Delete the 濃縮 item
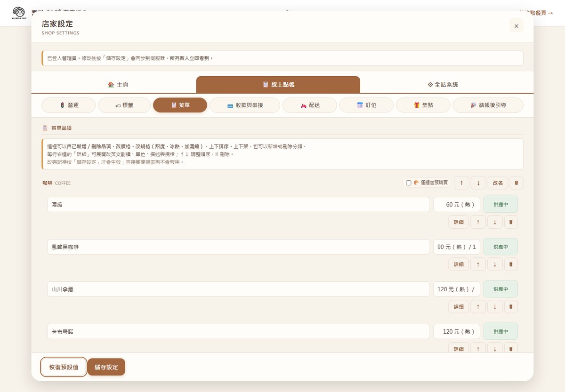The image size is (565, 392). (511, 222)
